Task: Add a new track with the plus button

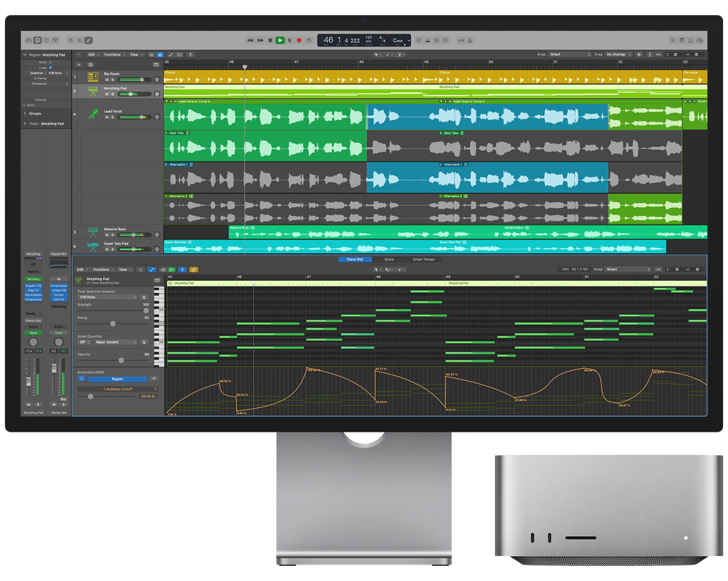Action: click(x=79, y=64)
